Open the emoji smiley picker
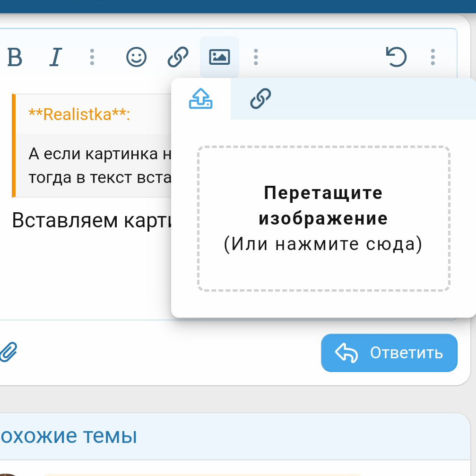Screen dimensions: 476x476 135,57
